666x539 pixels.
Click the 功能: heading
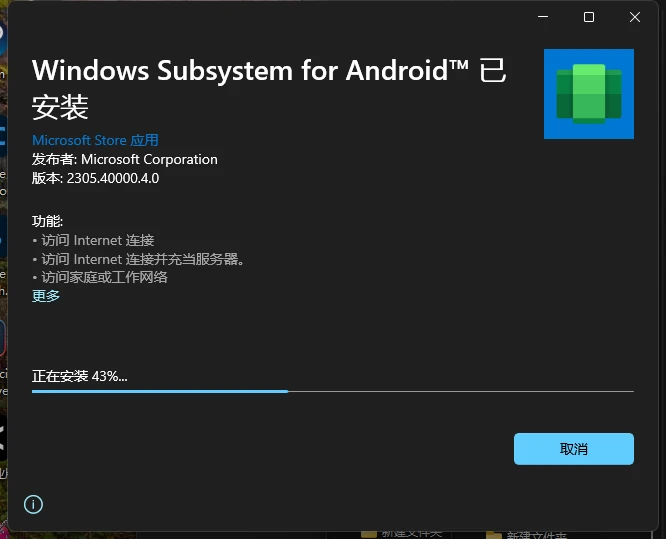tap(47, 221)
